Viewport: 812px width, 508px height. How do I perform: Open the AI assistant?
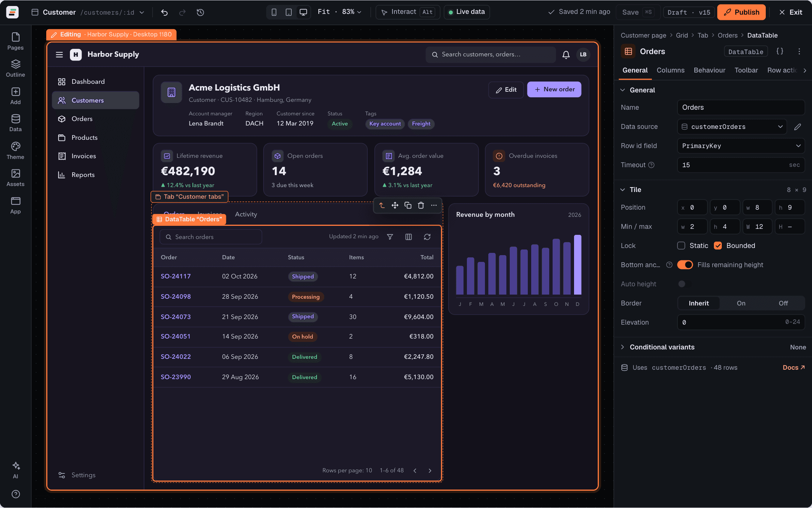[x=15, y=470]
